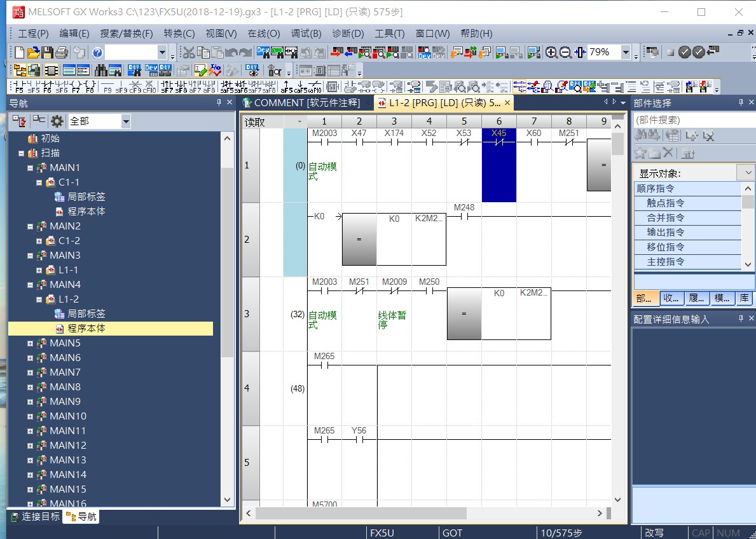756x539 pixels.
Task: Pin the 导航 navigation panel
Action: (x=219, y=103)
